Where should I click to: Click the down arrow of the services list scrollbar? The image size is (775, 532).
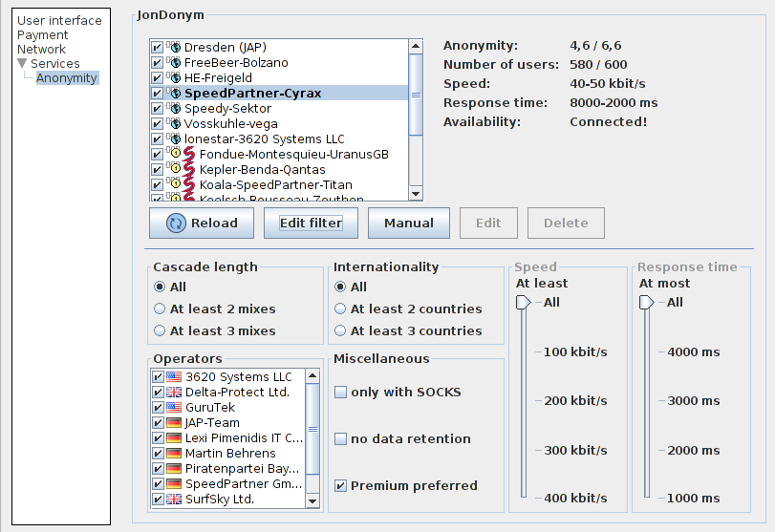(x=416, y=194)
